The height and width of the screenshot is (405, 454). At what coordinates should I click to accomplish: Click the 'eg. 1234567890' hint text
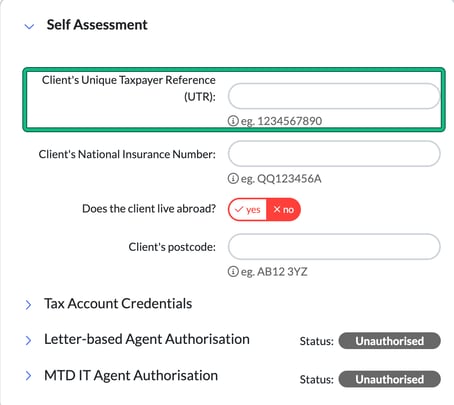[x=281, y=121]
